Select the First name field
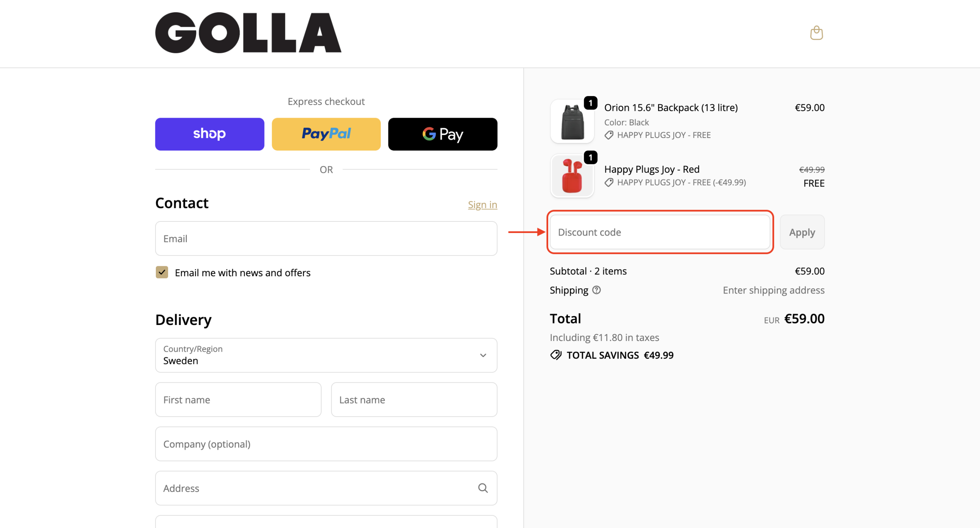The image size is (980, 528). pyautogui.click(x=238, y=400)
